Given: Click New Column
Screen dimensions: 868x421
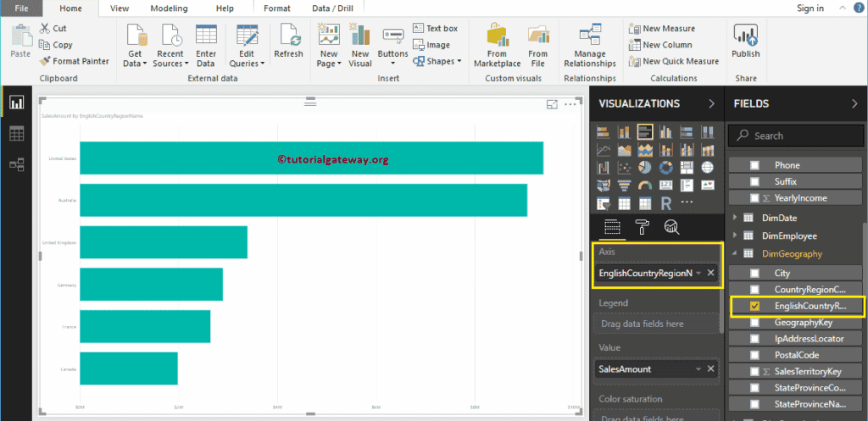Looking at the screenshot, I should [660, 45].
